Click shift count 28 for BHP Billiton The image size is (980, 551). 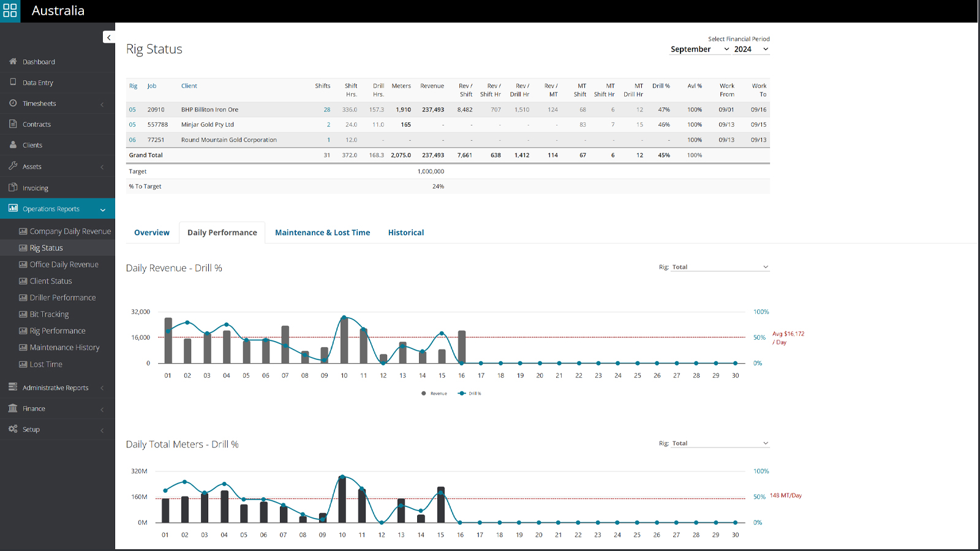point(327,110)
